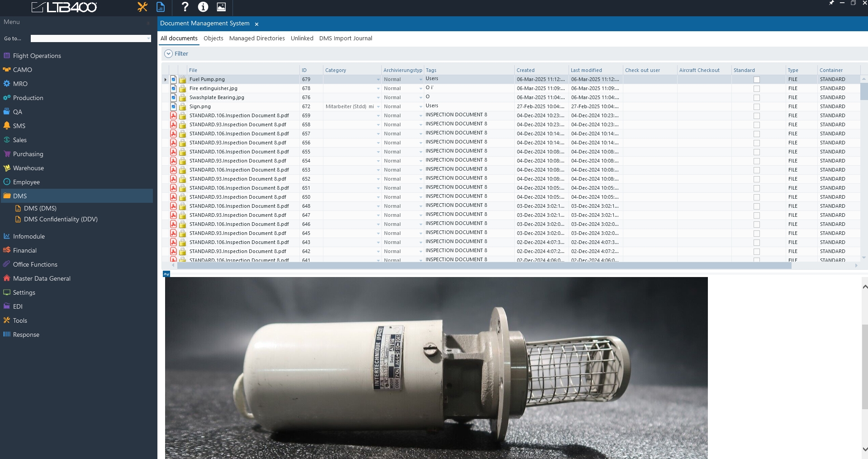This screenshot has height=459, width=868.
Task: Check Standard box for Swashplate Bearing.jpg
Action: click(756, 98)
